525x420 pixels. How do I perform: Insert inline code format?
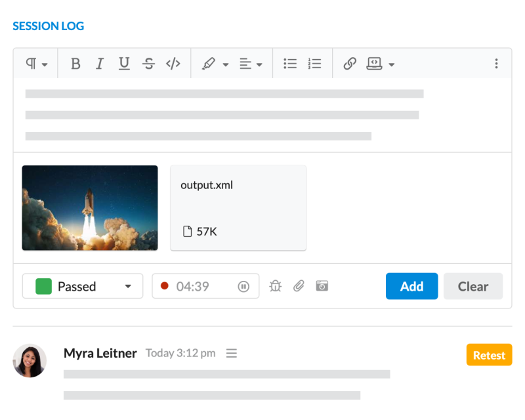[173, 63]
